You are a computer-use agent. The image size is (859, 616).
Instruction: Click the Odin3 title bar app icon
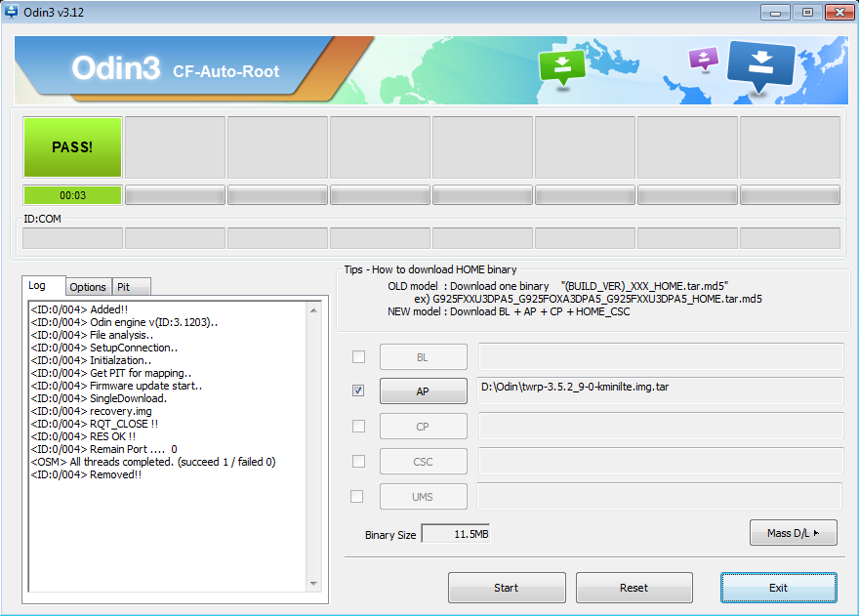12,12
